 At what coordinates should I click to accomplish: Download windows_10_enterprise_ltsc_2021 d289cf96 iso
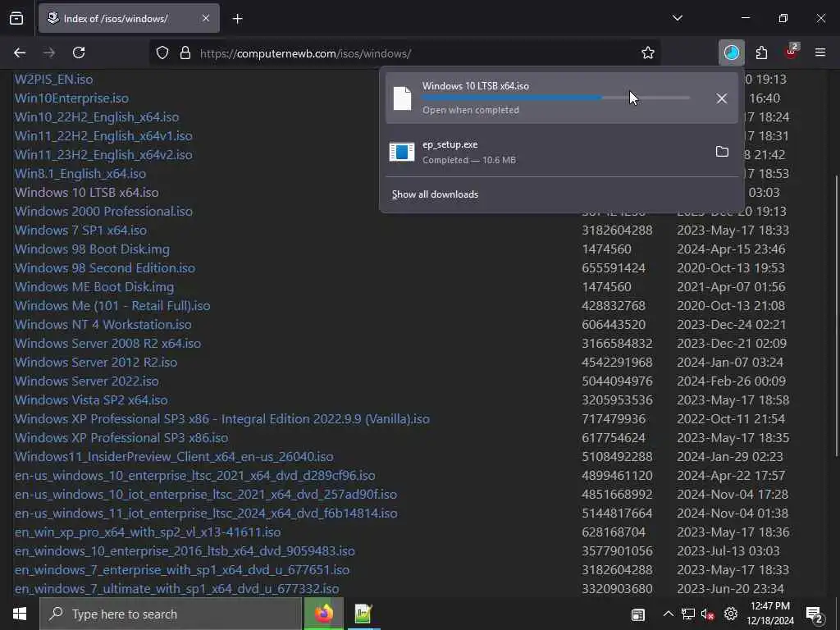pyautogui.click(x=194, y=475)
